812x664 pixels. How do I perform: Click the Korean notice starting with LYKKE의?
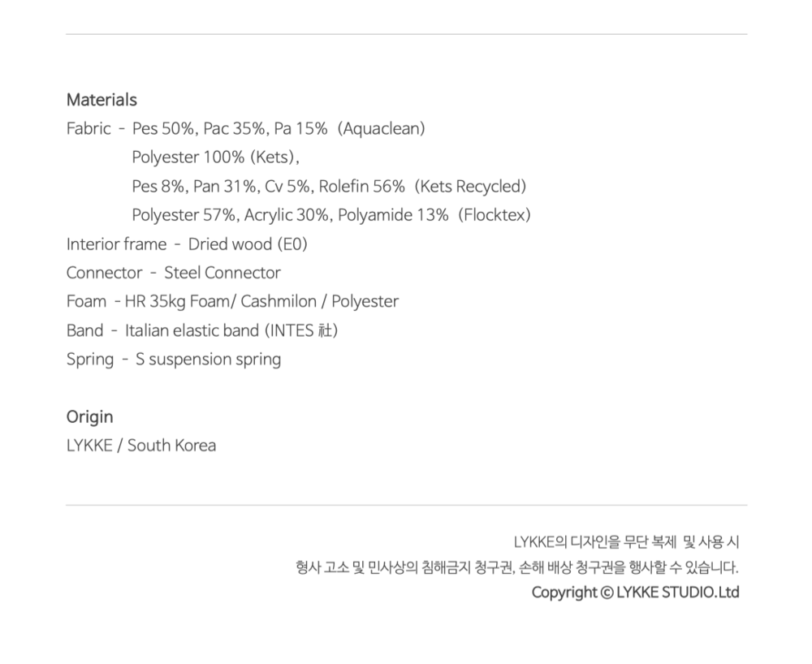coord(626,542)
